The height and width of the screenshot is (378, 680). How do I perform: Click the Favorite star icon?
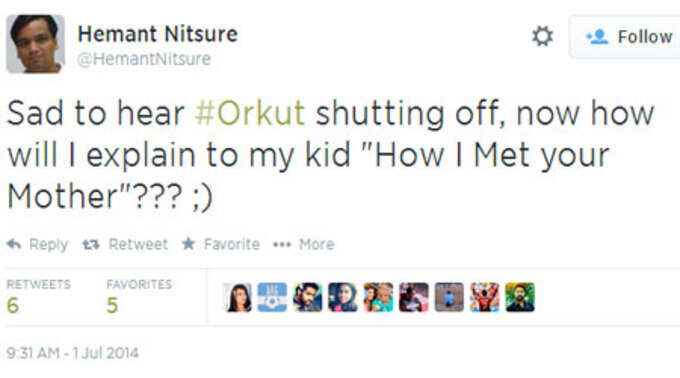pos(188,244)
